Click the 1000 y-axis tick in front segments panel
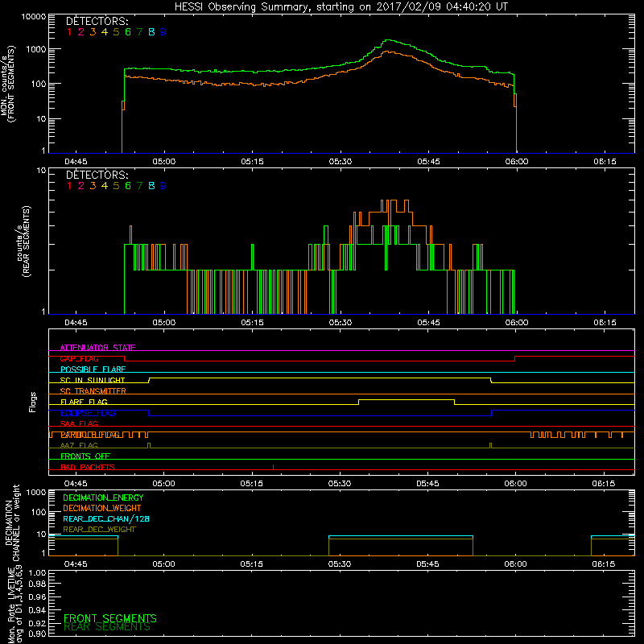The width and height of the screenshot is (644, 644). (35, 49)
